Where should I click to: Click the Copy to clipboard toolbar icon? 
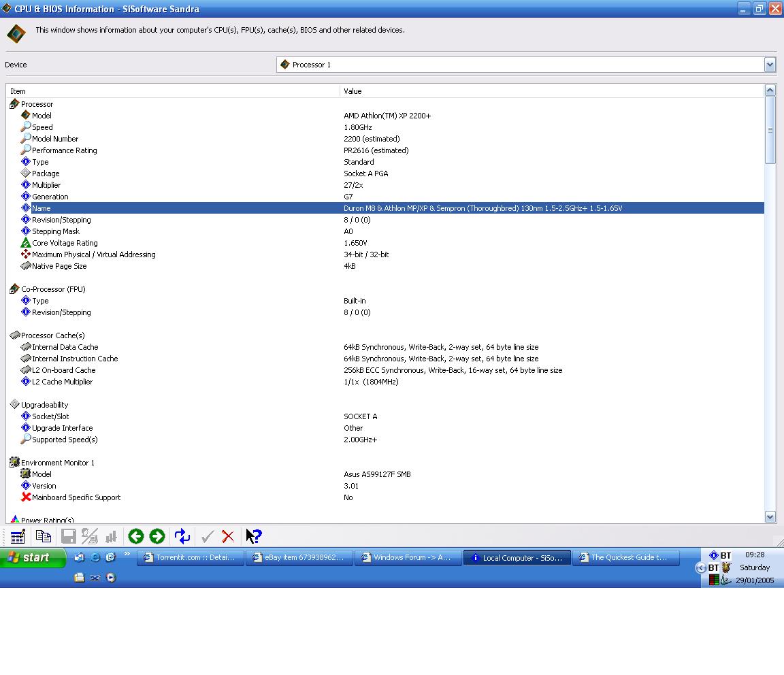43,536
